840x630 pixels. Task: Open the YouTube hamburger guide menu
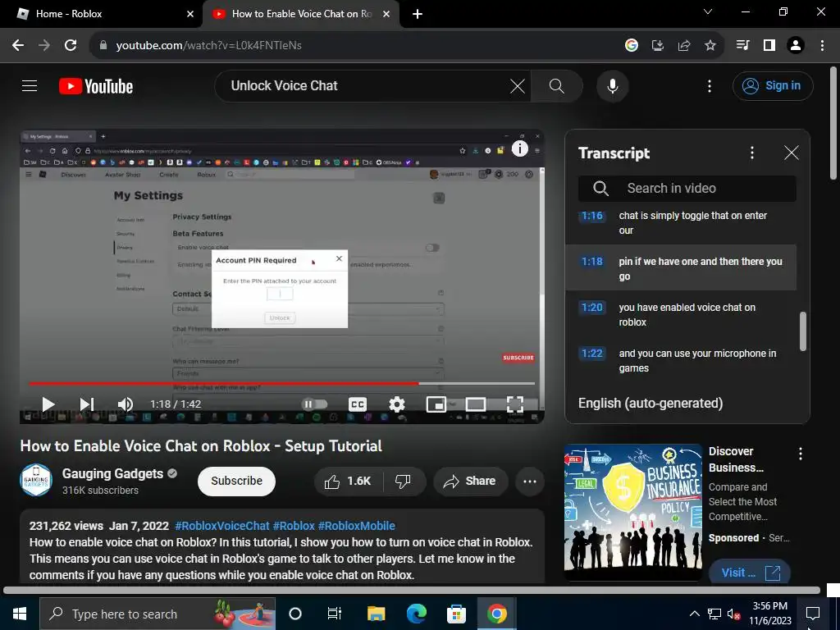[x=30, y=85]
